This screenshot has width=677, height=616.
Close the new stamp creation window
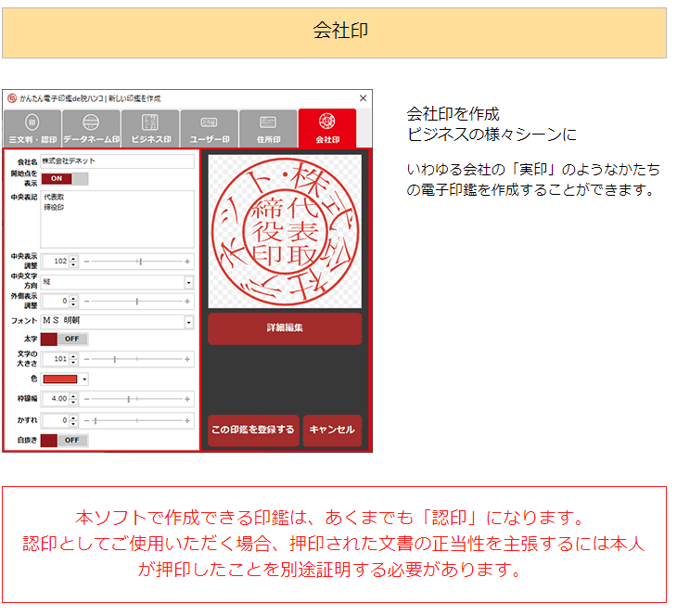point(363,98)
